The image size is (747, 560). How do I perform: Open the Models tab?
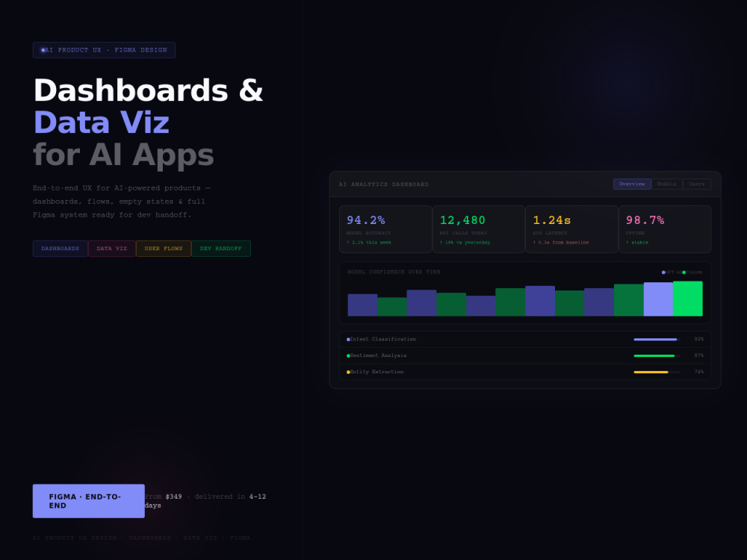click(x=666, y=184)
